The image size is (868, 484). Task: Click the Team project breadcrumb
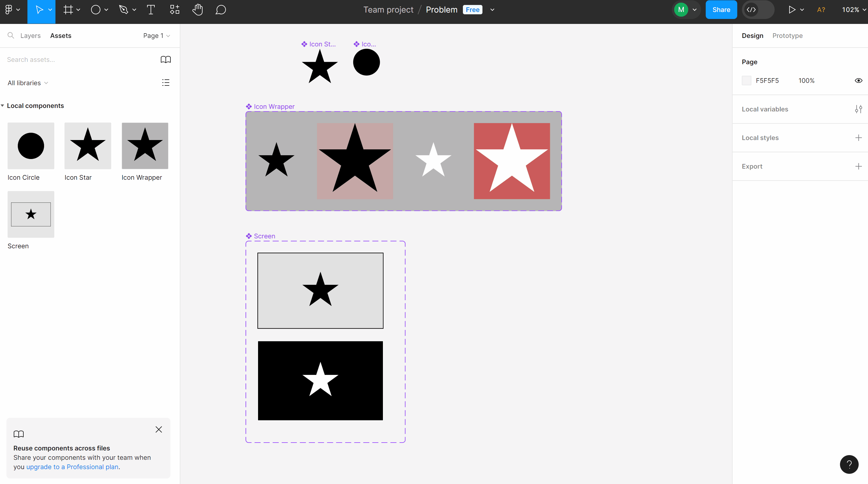click(x=388, y=10)
